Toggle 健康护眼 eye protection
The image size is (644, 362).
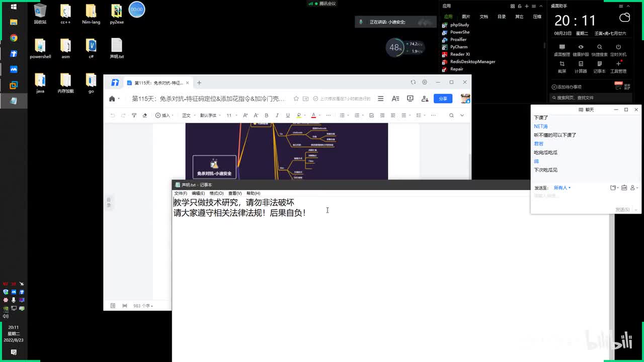coord(581,50)
